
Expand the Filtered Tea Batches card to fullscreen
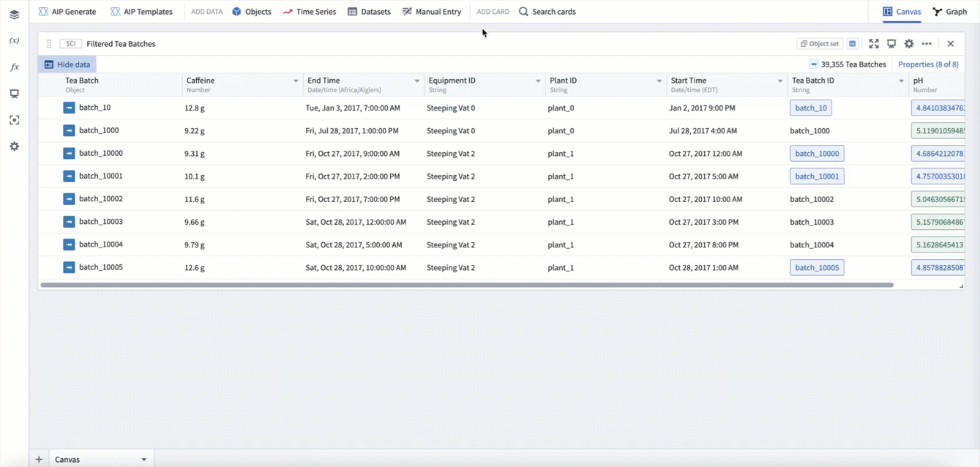pos(874,44)
